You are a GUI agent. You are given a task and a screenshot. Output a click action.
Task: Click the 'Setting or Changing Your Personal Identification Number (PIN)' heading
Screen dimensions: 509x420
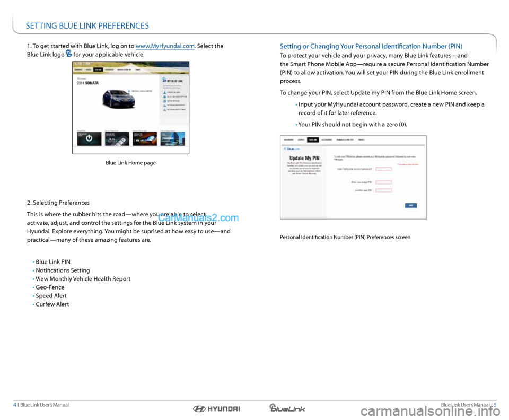(371, 46)
